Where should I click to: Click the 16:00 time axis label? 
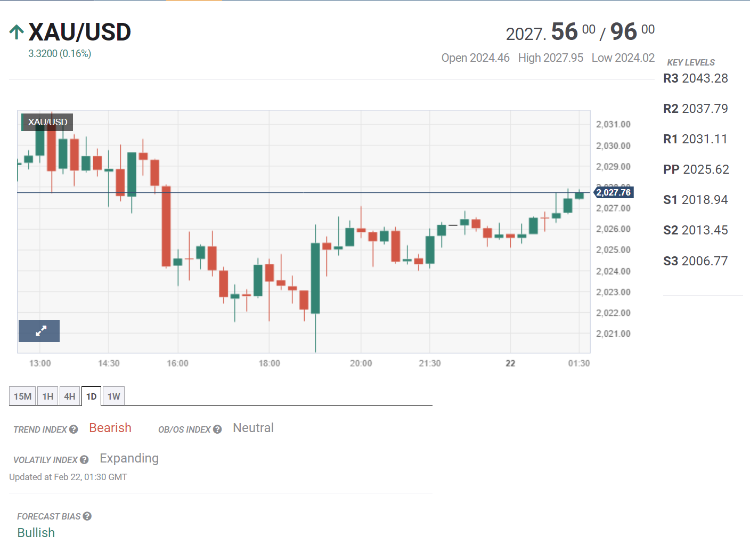pyautogui.click(x=177, y=363)
